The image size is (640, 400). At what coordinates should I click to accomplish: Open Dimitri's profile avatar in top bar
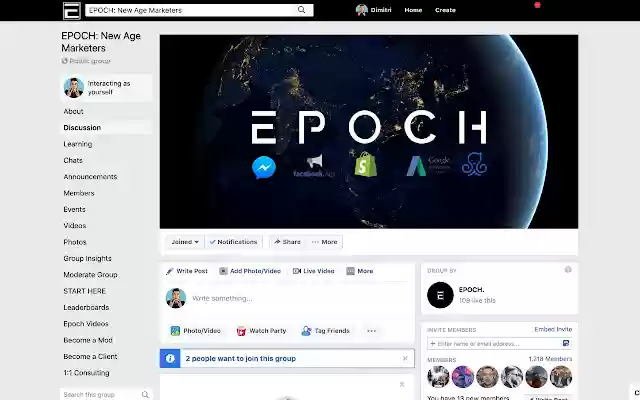(362, 10)
